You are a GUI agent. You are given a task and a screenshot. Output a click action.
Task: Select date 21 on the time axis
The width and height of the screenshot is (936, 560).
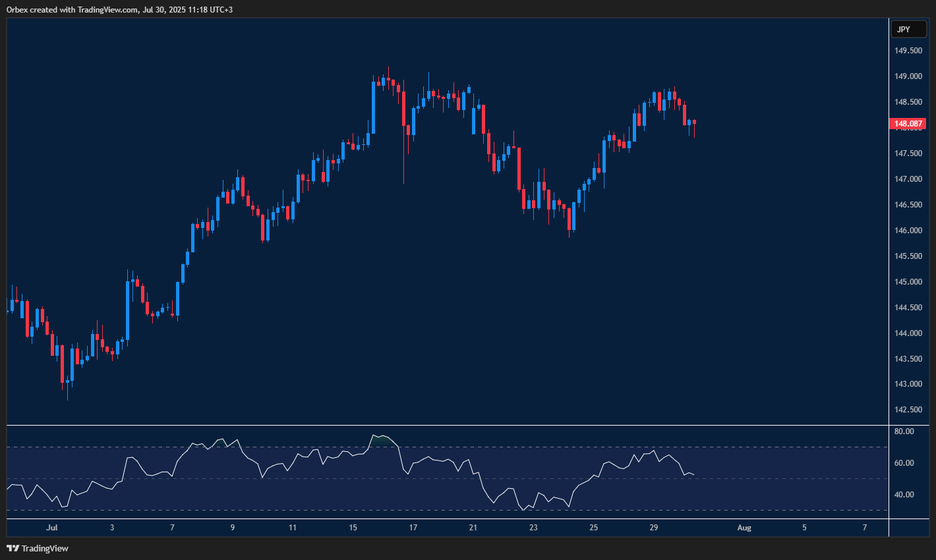[473, 528]
